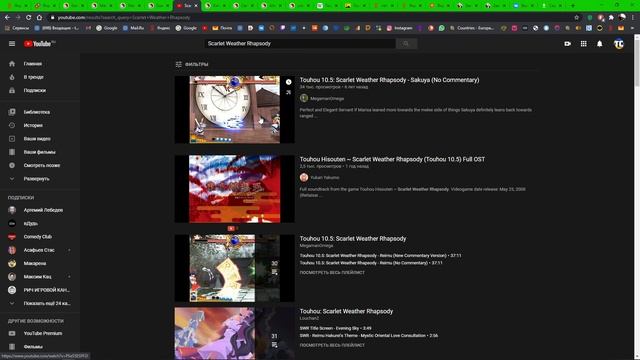The width and height of the screenshot is (640, 360).
Task: Open browser extensions puzzle icon
Action: point(611,18)
